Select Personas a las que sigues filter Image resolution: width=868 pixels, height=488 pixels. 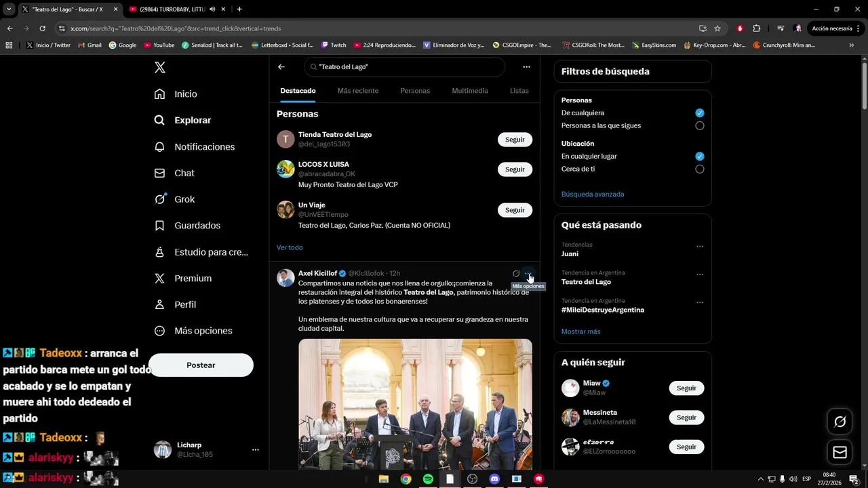point(699,126)
